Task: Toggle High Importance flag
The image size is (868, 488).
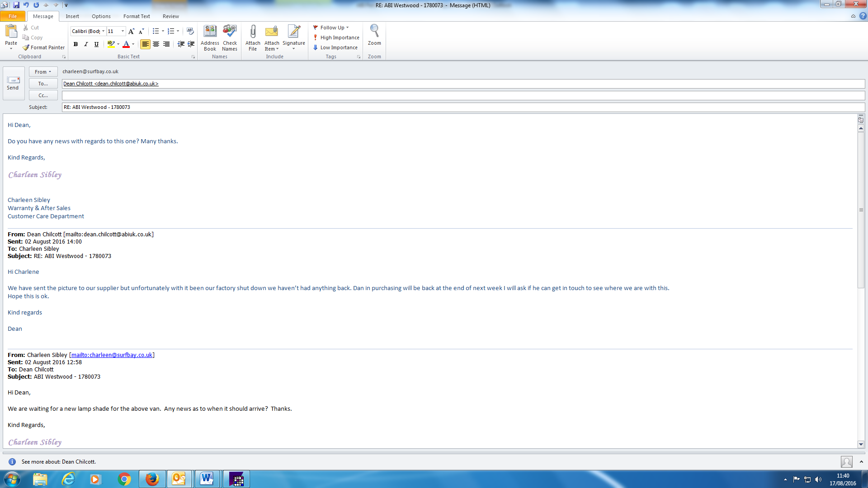Action: [336, 38]
